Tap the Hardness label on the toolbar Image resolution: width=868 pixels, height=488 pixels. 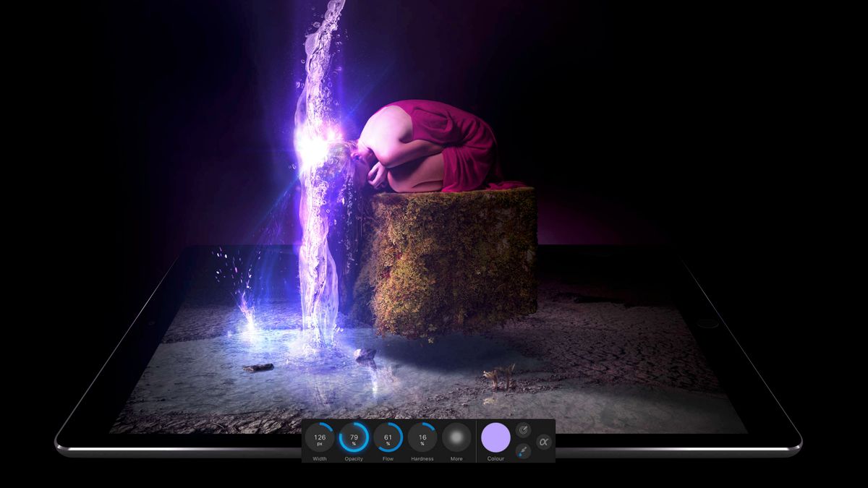422,458
